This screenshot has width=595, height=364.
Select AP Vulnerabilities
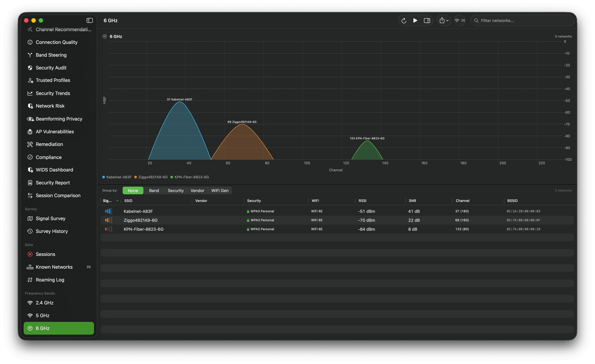point(59,132)
